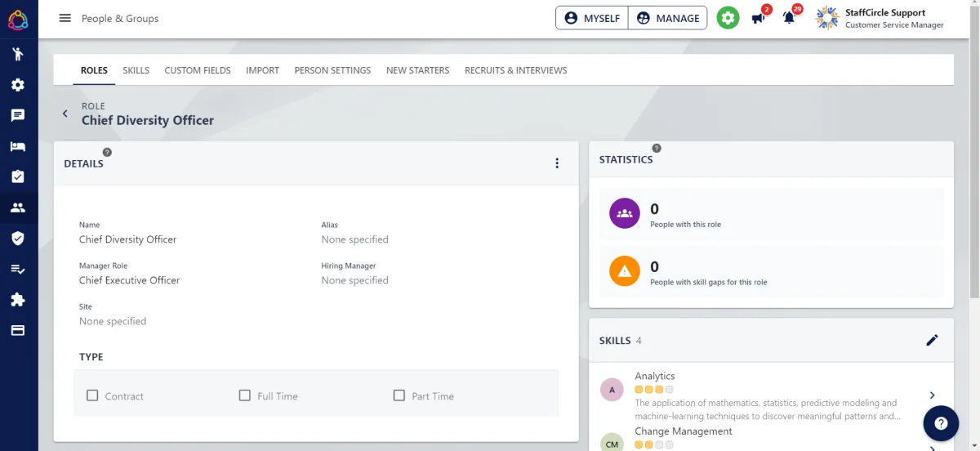Open the billing card sidebar icon
The width and height of the screenshot is (980, 451).
coord(18,330)
